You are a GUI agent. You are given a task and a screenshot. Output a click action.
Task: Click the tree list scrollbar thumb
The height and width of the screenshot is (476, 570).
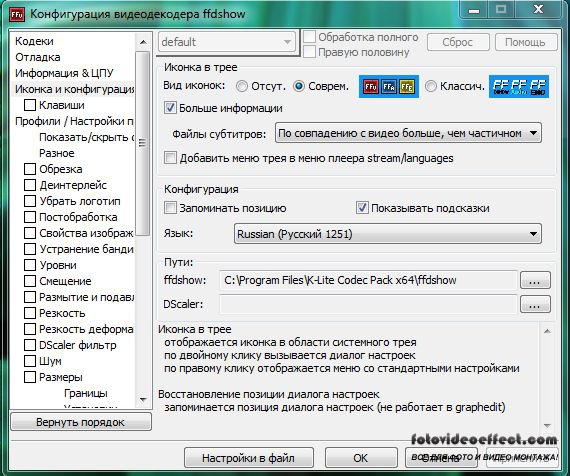(x=143, y=143)
